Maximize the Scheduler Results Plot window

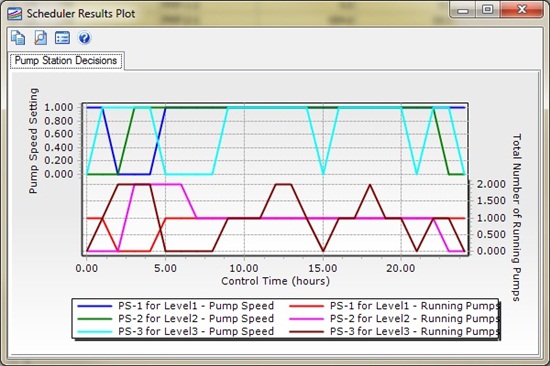488,10
